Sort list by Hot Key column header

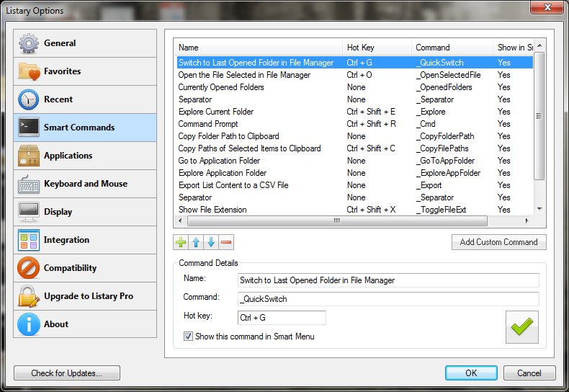click(377, 48)
